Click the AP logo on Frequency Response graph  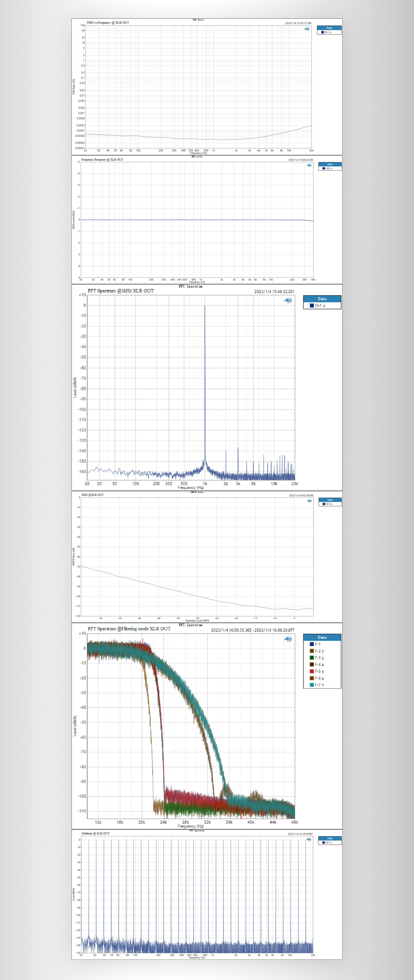309,165
